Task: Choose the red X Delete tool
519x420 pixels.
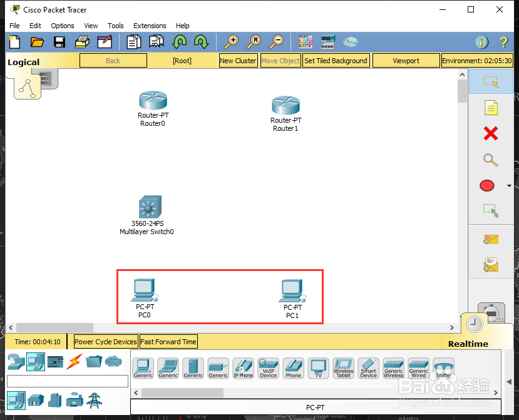Action: (x=491, y=133)
